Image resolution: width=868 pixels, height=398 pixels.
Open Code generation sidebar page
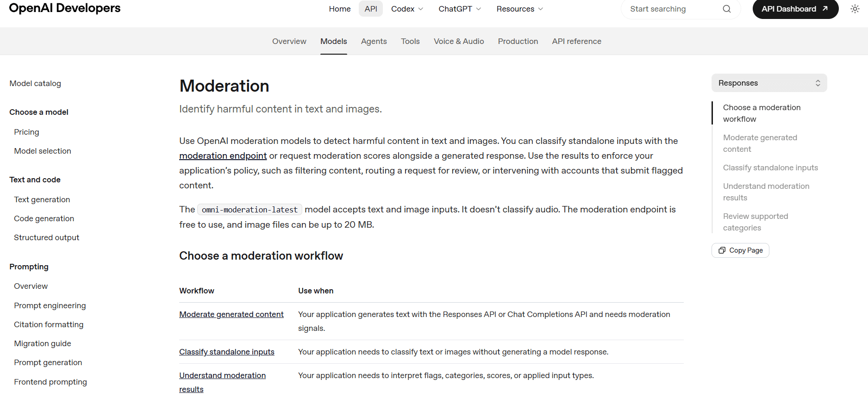44,218
